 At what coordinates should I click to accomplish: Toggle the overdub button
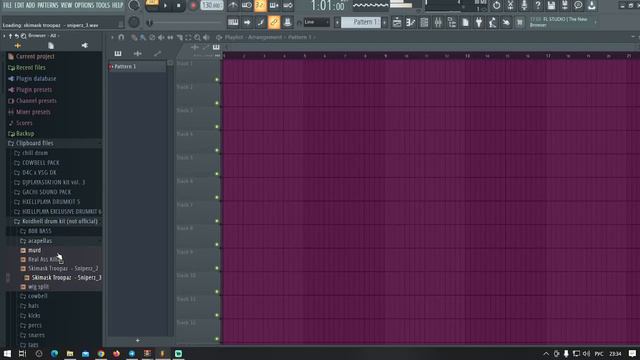click(274, 5)
